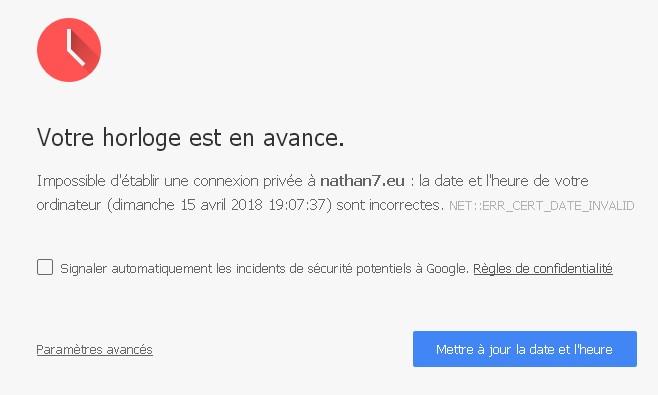Screen dimensions: 658x395
Task: Click the time '19:07:37' in the message
Action: tap(297, 205)
